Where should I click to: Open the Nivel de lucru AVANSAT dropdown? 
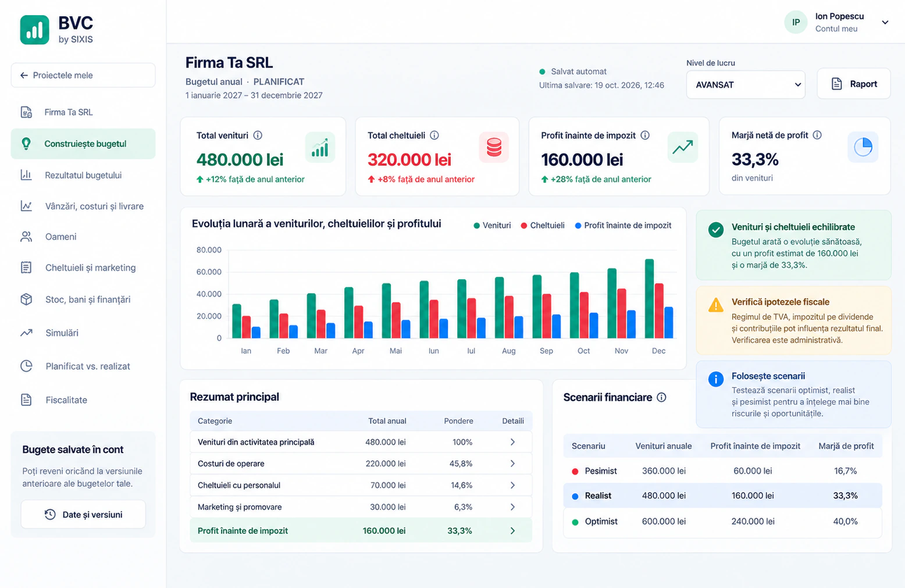[x=746, y=84]
